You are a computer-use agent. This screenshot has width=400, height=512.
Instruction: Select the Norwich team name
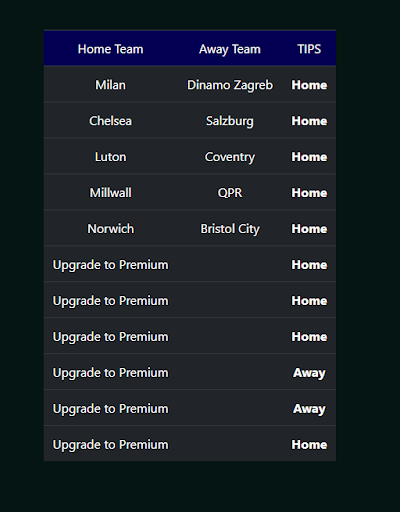click(110, 229)
